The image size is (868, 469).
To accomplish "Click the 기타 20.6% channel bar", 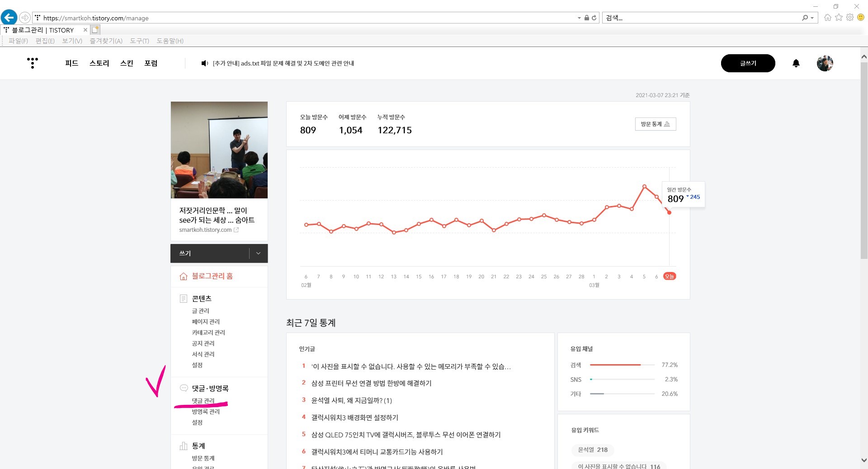I will click(623, 394).
